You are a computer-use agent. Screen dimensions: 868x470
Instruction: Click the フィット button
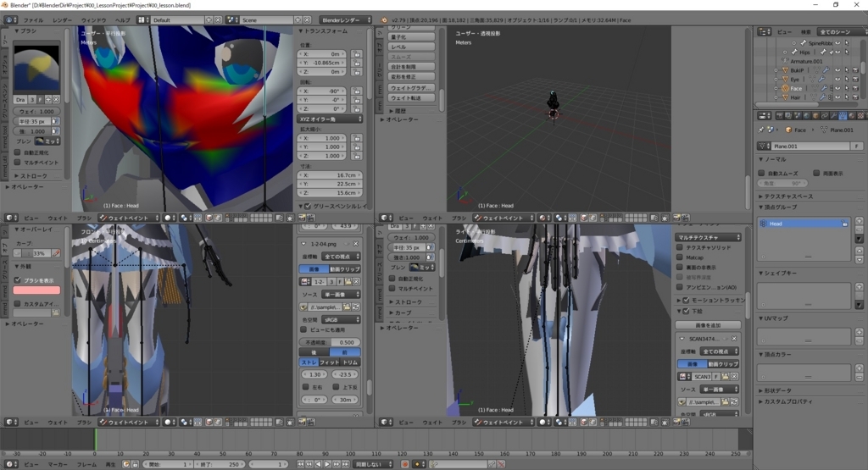[x=330, y=362]
